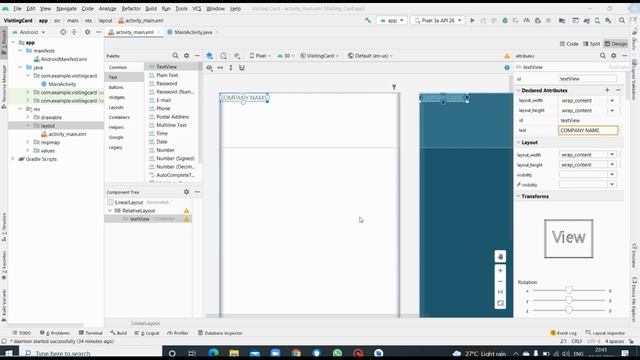Open the Android project view dropdown
The height and width of the screenshot is (360, 640).
[x=29, y=32]
